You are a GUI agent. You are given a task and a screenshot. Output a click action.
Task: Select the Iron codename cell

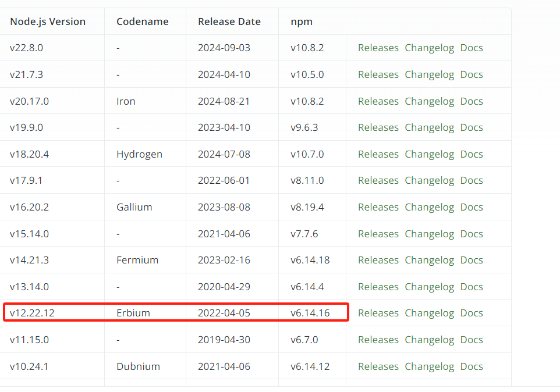coord(126,101)
